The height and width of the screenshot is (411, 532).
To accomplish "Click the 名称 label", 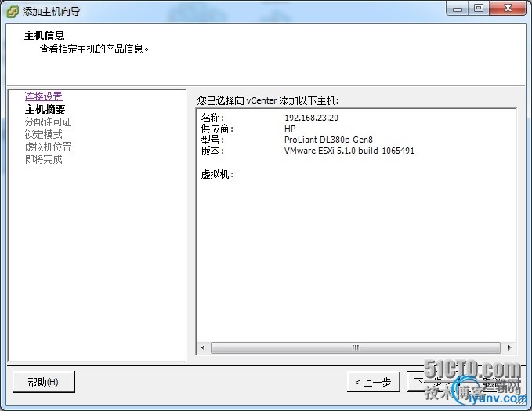I will pos(212,118).
